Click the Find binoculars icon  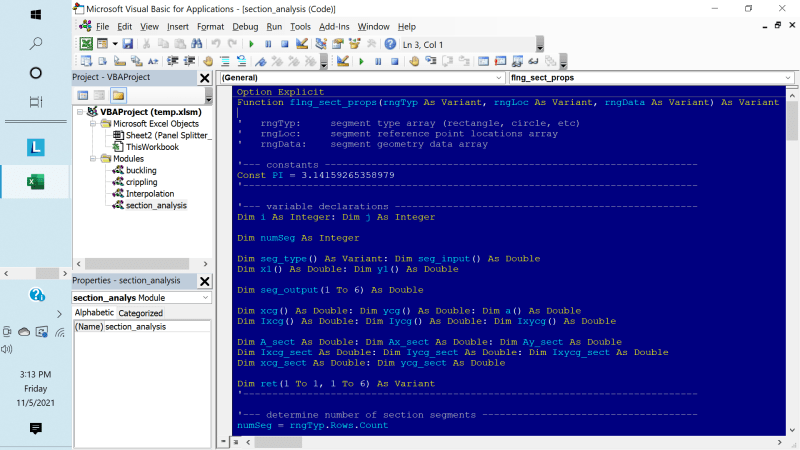tap(196, 44)
